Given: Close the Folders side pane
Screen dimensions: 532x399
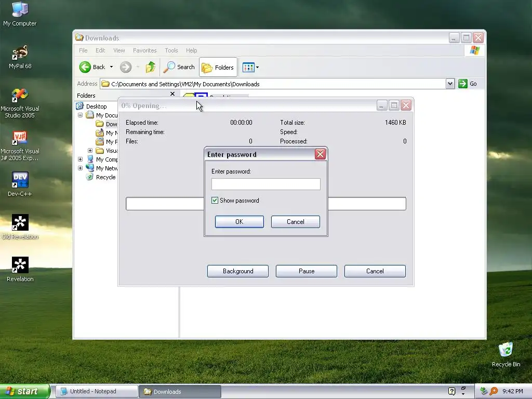Looking at the screenshot, I should coord(172,94).
